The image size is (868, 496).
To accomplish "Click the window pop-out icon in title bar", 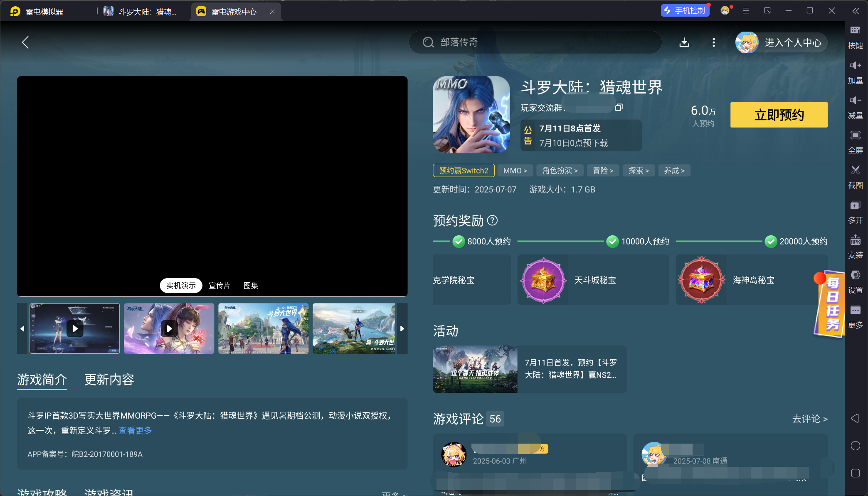I will click(x=767, y=11).
